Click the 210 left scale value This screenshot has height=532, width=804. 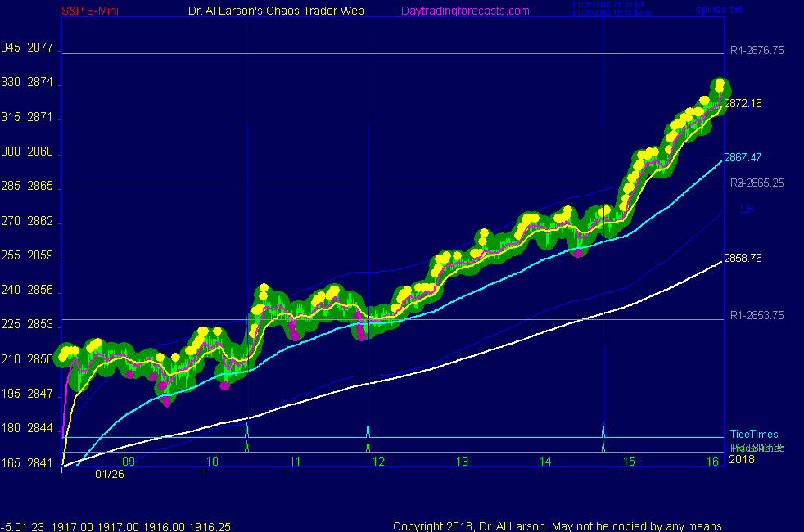[11, 359]
